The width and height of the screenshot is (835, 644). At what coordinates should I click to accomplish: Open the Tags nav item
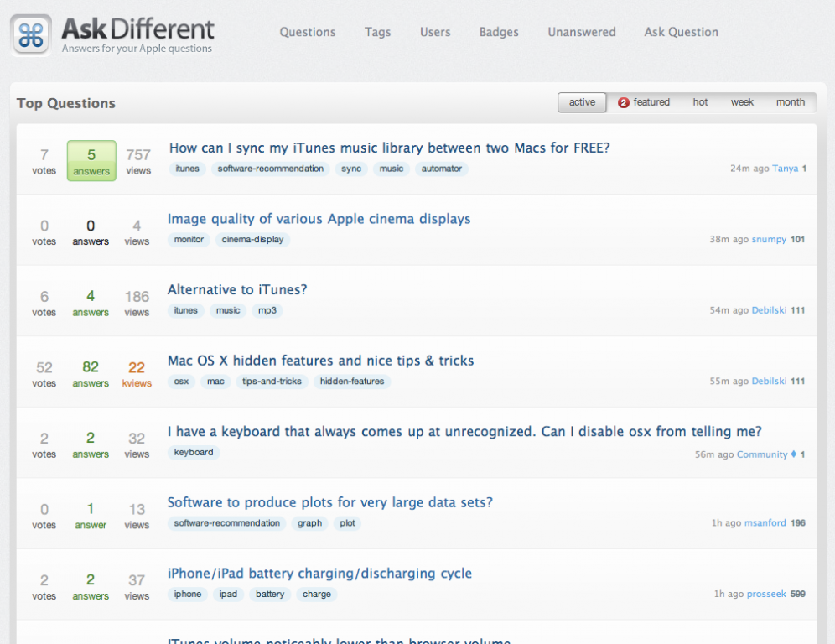377,32
